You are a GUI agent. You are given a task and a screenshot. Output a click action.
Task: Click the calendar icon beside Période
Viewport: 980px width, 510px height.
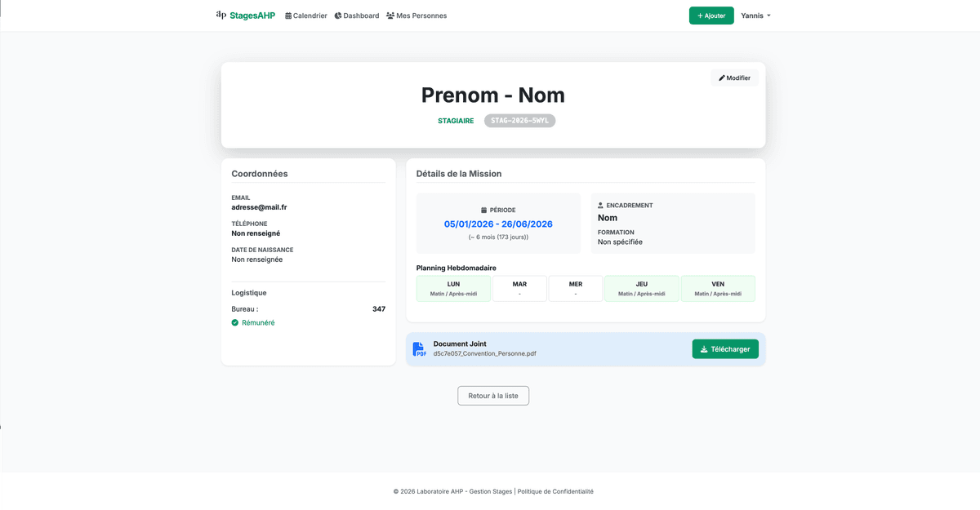tap(484, 211)
